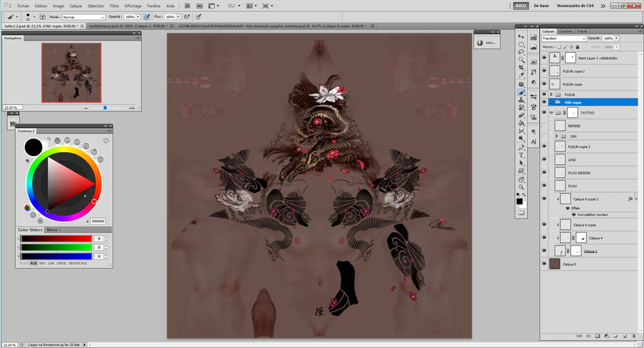This screenshot has width=644, height=348.
Task: Show the REPERE layer
Action: coord(544,126)
